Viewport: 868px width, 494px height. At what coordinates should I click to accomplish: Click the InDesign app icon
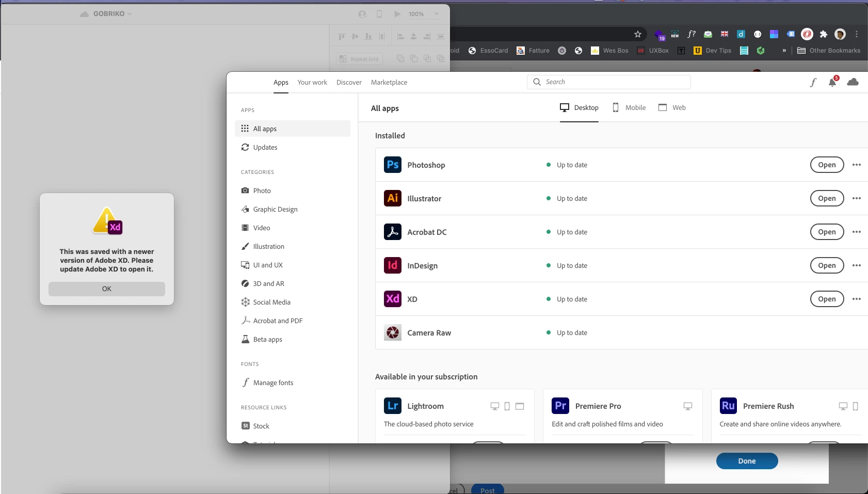coord(393,265)
